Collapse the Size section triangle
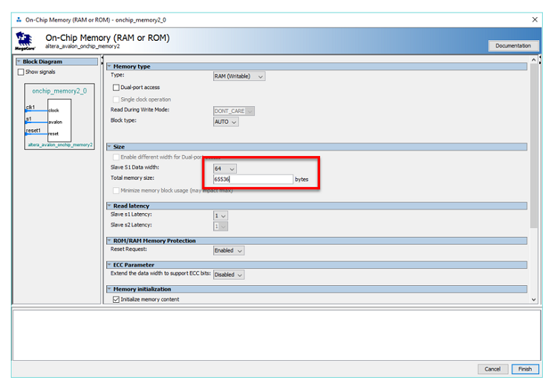 109,147
